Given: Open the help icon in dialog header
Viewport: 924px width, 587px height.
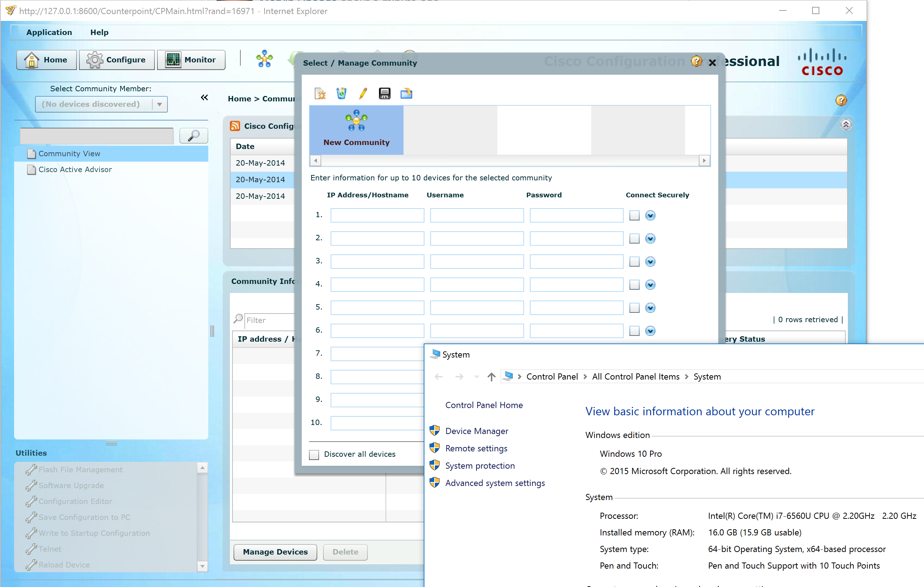Looking at the screenshot, I should pos(697,61).
